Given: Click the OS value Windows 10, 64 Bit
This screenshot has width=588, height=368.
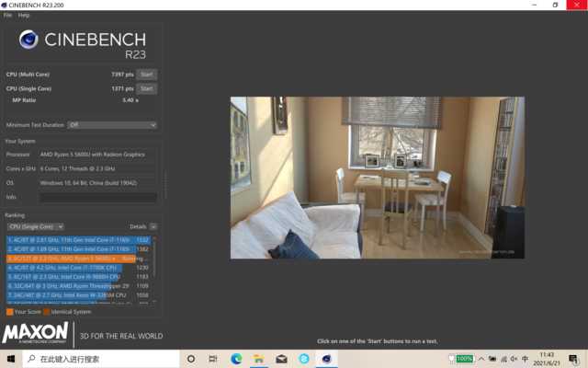Looking at the screenshot, I should (x=88, y=183).
